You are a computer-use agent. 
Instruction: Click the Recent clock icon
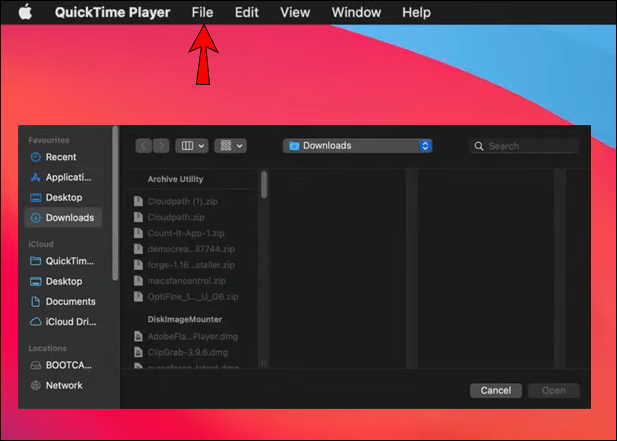pyautogui.click(x=35, y=157)
